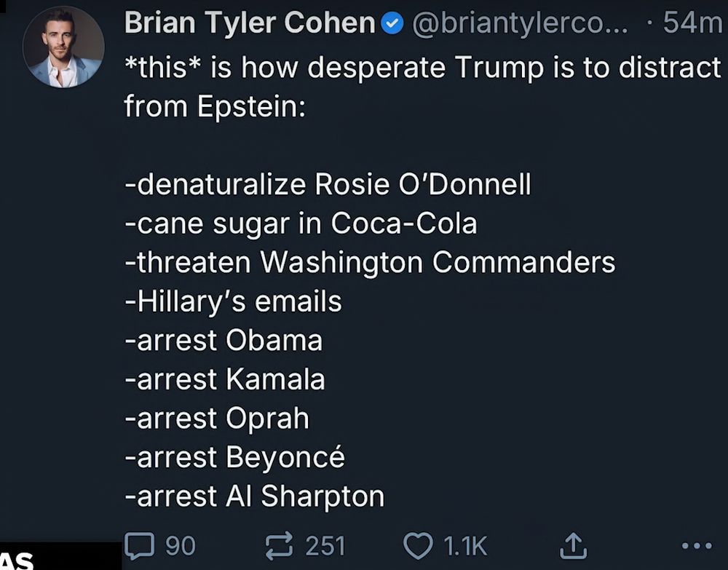The height and width of the screenshot is (570, 728).
Task: Click the 54m timestamp
Action: [x=692, y=24]
